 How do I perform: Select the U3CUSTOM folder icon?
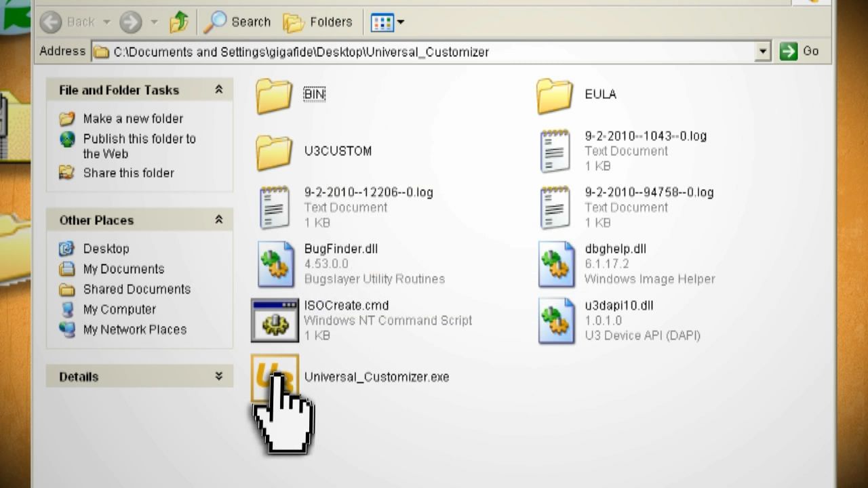(274, 152)
